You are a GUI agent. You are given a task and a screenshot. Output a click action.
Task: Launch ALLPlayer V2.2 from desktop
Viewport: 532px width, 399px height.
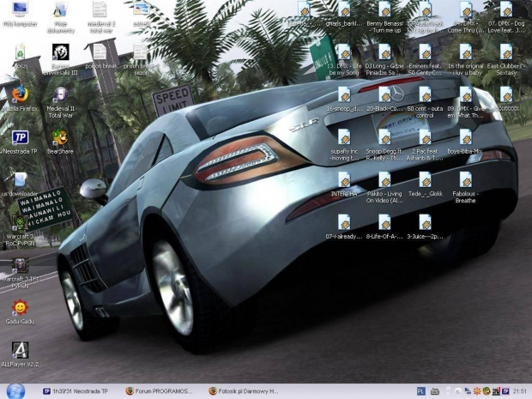[20, 349]
